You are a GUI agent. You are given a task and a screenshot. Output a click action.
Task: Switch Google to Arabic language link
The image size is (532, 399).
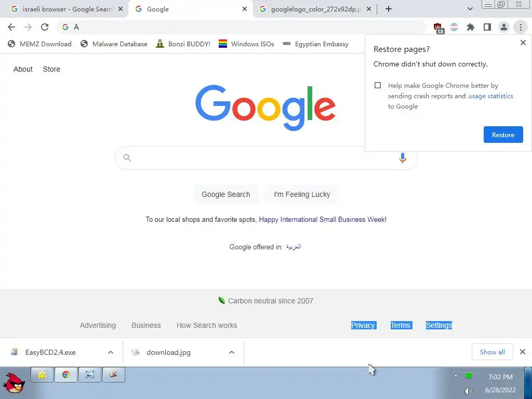(x=294, y=247)
